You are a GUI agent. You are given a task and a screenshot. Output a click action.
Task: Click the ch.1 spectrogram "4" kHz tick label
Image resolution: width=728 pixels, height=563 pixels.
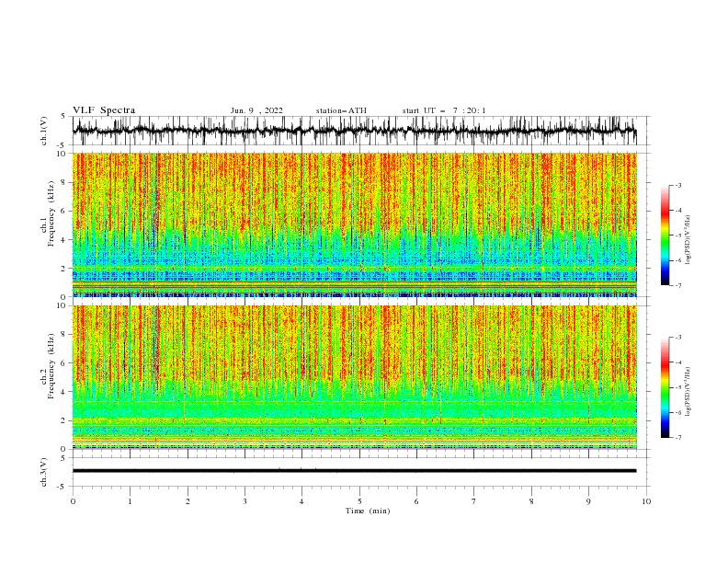pos(63,240)
